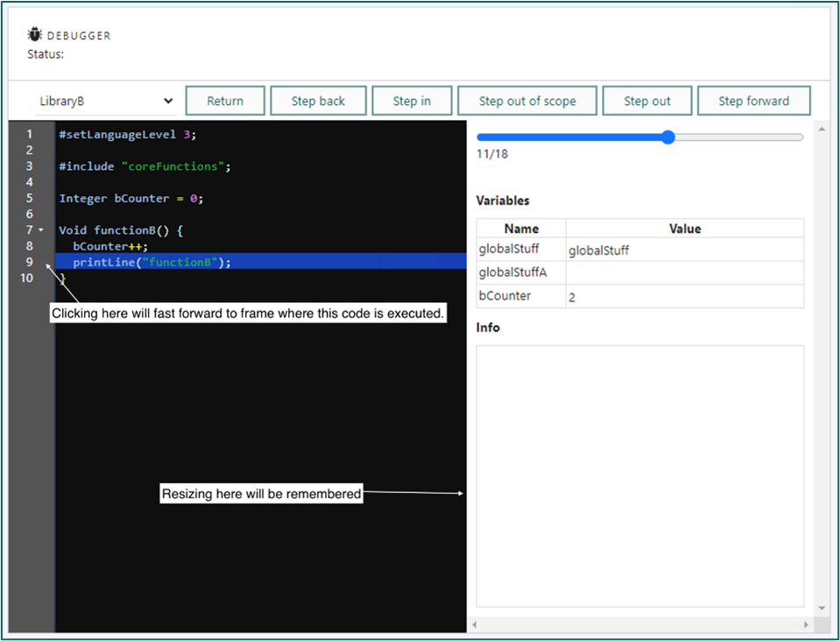
Task: Click the horizontal scroll right arrow
Action: 806,624
